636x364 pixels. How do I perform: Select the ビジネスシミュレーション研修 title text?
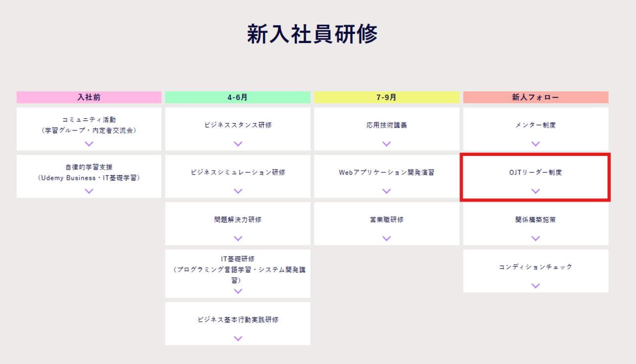click(238, 172)
